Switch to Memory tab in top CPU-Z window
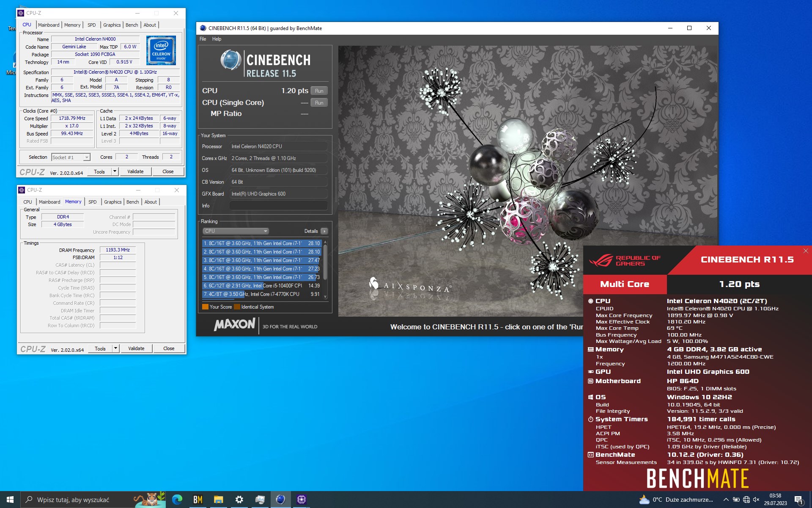 72,25
